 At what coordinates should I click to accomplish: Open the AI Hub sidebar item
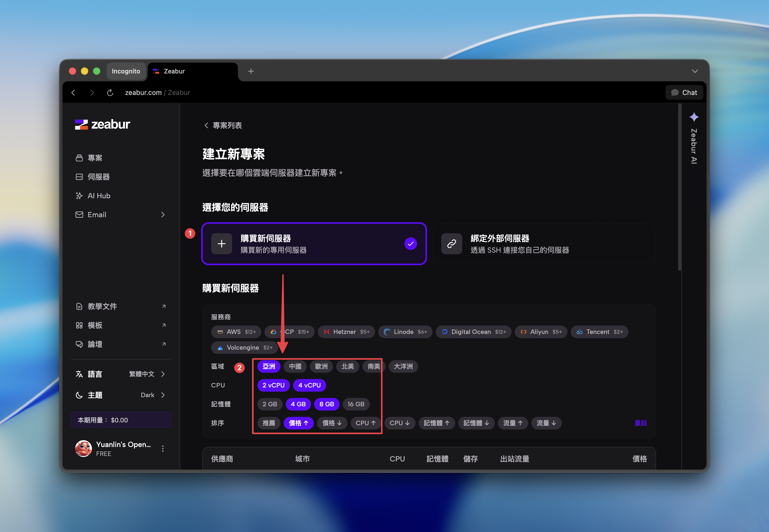coord(99,196)
